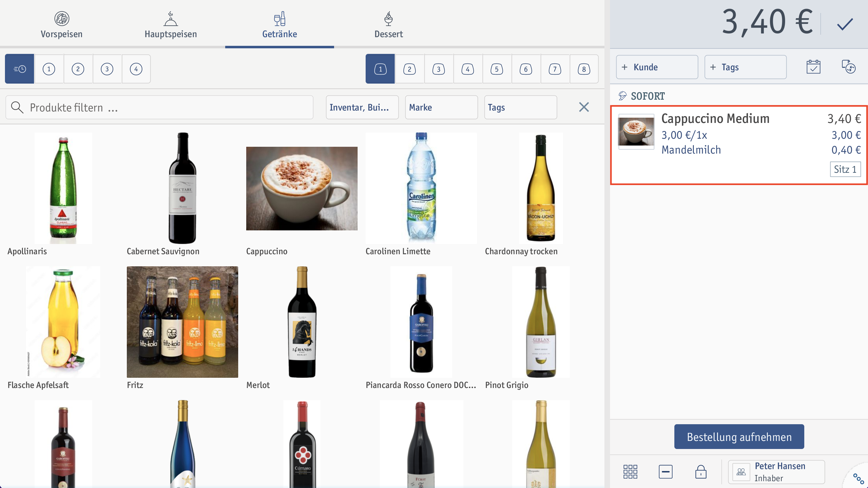Choose seat 4 button
The height and width of the screenshot is (488, 868).
pos(467,69)
